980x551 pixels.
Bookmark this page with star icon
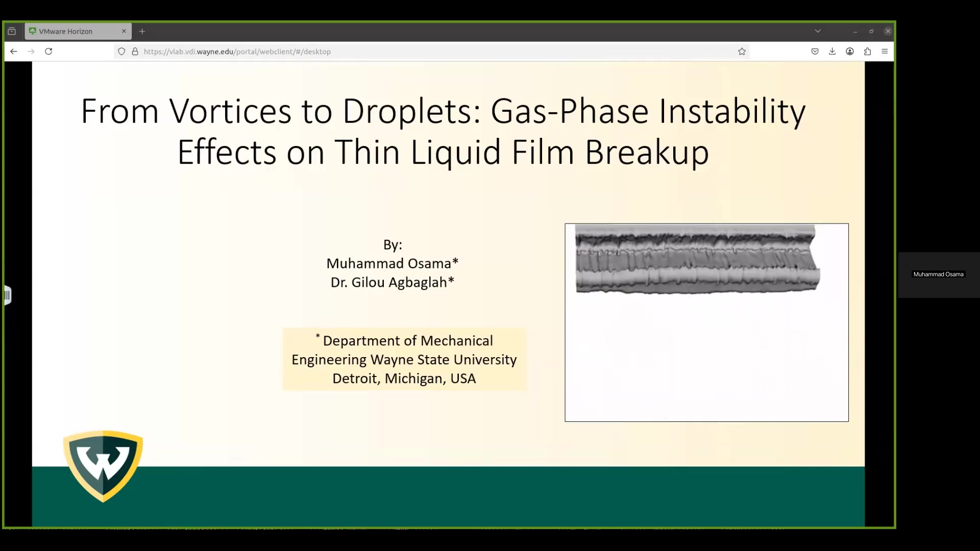click(x=742, y=52)
